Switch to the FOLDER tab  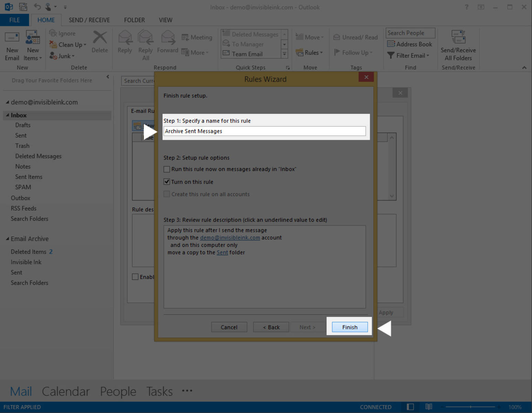134,20
